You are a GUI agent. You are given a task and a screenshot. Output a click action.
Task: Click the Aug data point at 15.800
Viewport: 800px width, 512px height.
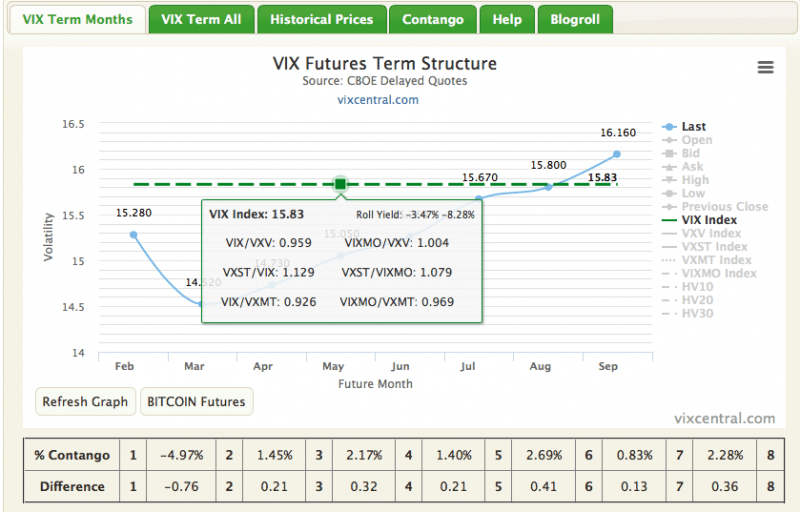[548, 187]
